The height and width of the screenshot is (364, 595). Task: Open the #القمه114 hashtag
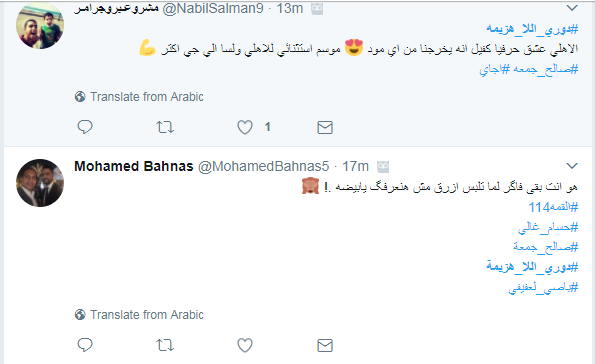553,207
